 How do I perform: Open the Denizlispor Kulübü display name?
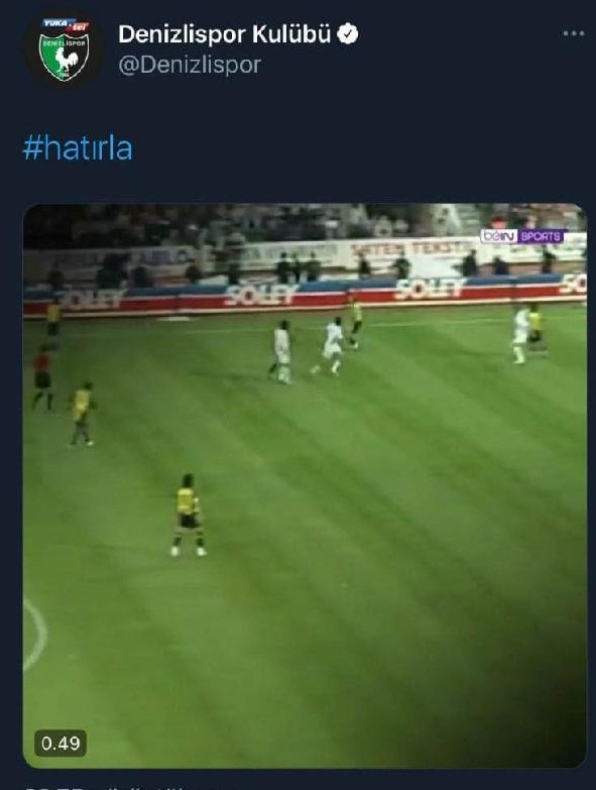[x=224, y=34]
